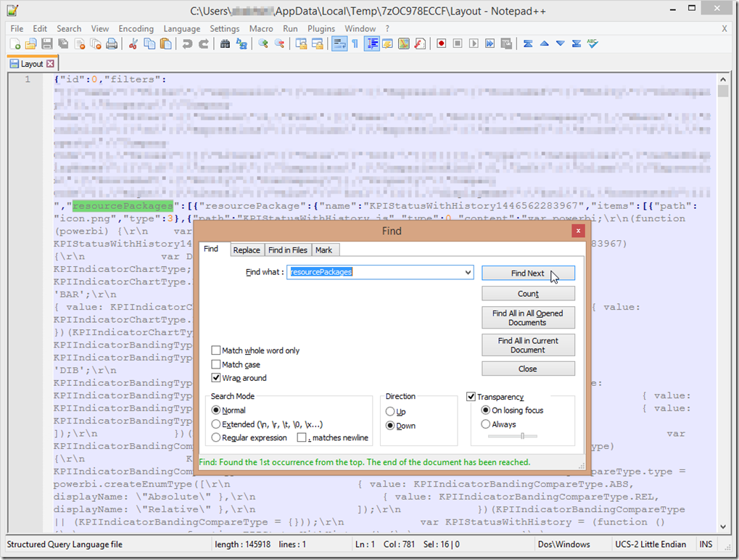739x560 pixels.
Task: Adjust the transparency slider handle
Action: [522, 436]
